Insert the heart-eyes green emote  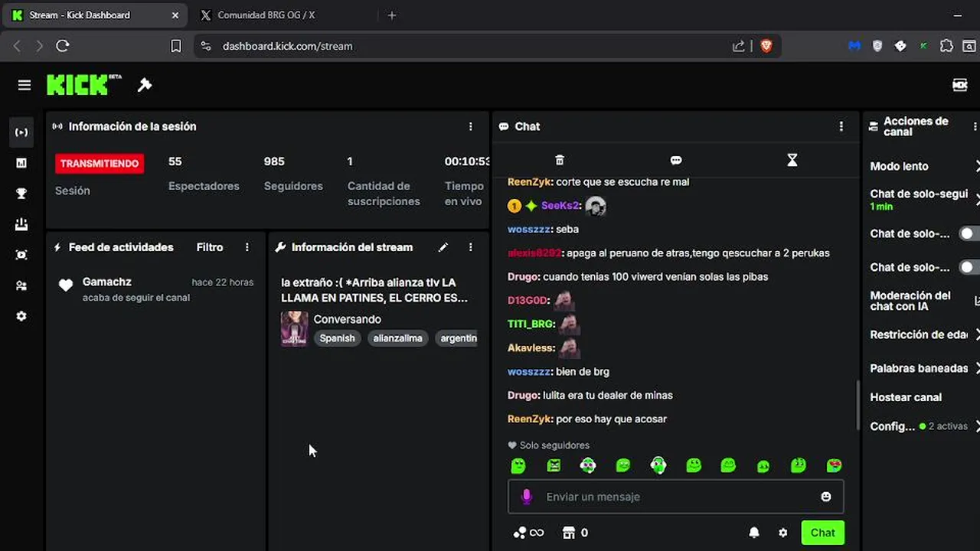pyautogui.click(x=835, y=465)
